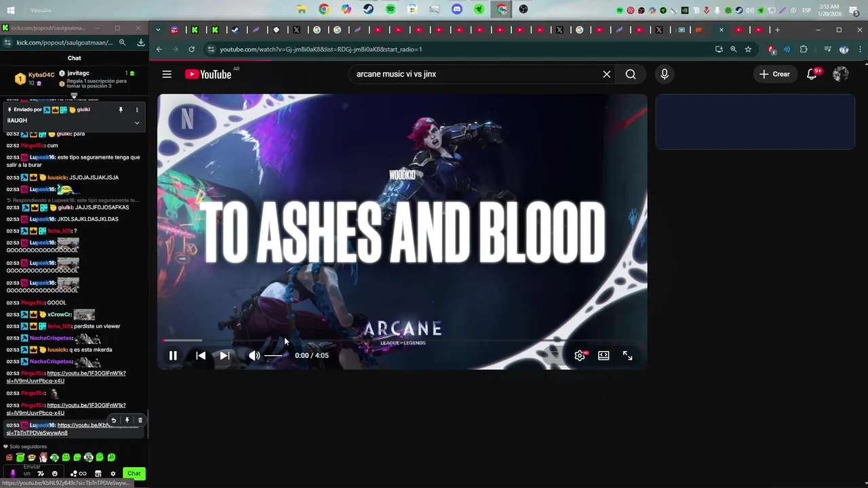
Task: Skip to next video in playlist
Action: point(224,355)
